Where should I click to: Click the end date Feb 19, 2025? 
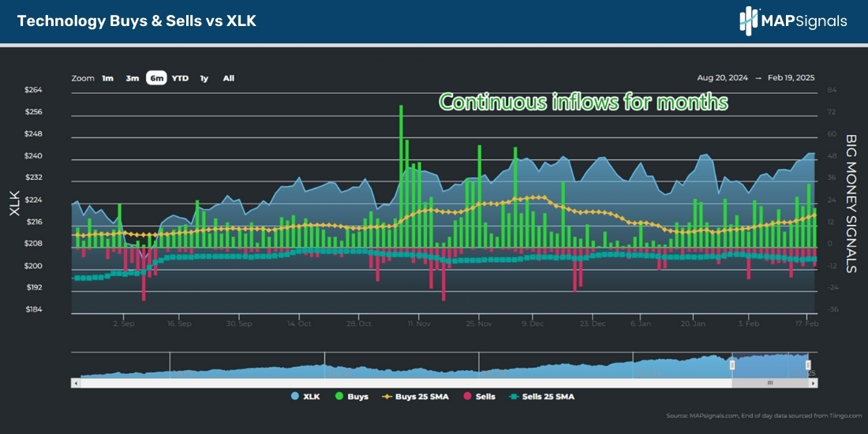[x=791, y=78]
